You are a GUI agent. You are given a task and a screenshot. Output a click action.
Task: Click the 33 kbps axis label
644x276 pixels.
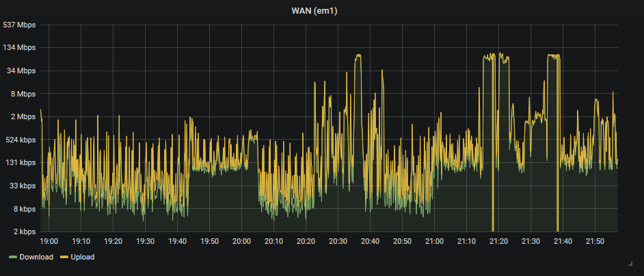click(22, 186)
